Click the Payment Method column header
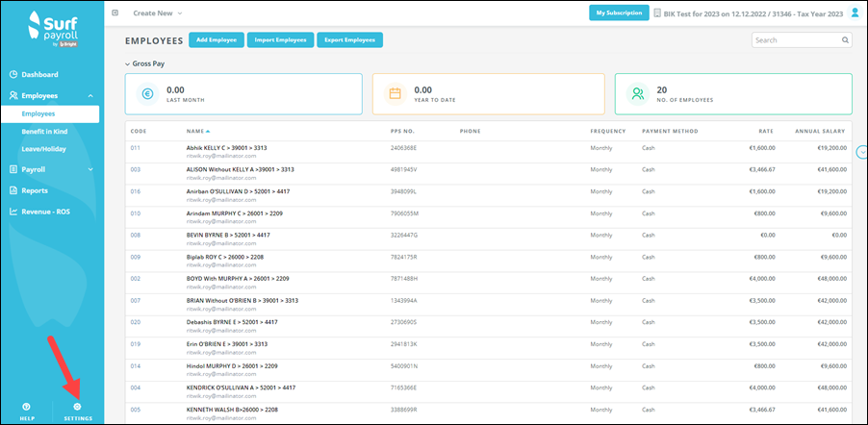Screen dimensions: 868x425 pos(670,132)
